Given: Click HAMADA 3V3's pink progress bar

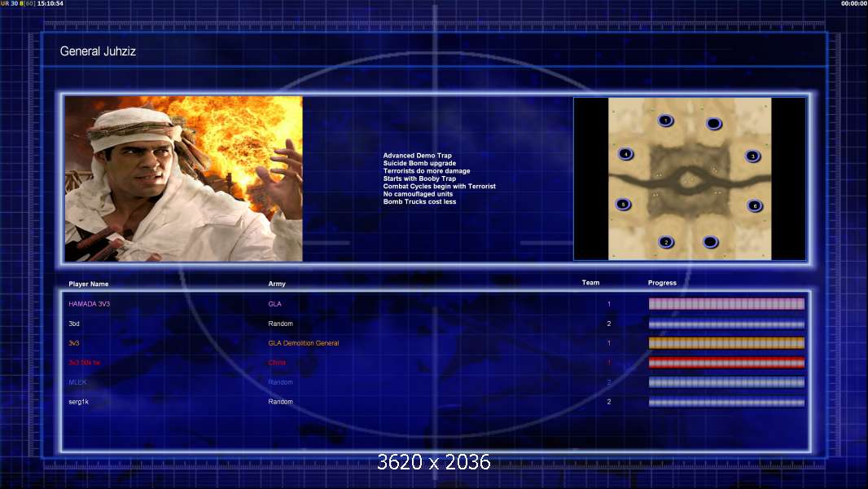Looking at the screenshot, I should [x=726, y=303].
